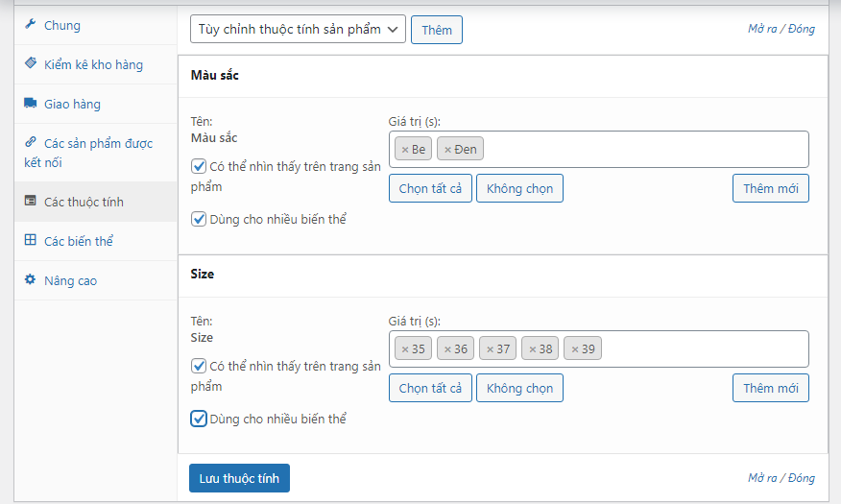This screenshot has width=841, height=504.
Task: Click inside the Màu sắc values field
Action: point(643,150)
